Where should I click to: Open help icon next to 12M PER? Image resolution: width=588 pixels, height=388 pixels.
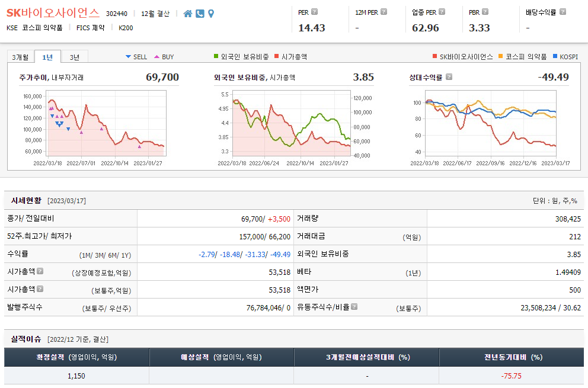pos(384,12)
